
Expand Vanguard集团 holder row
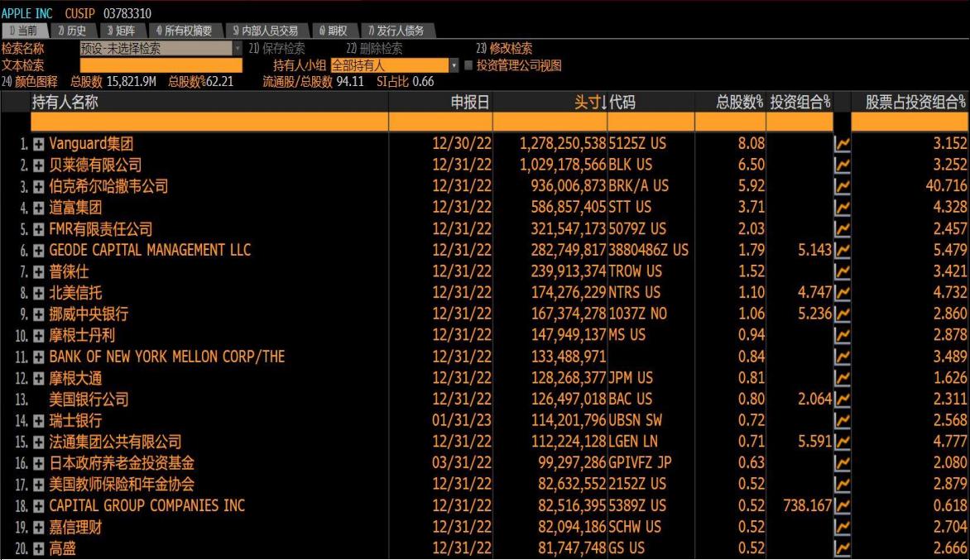pyautogui.click(x=38, y=144)
